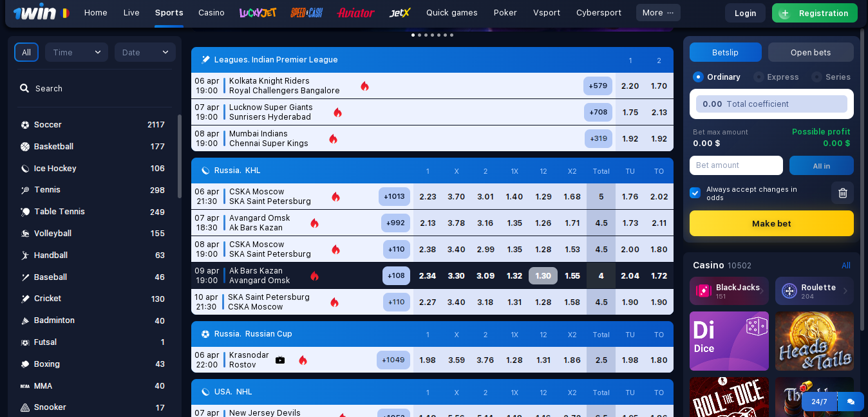The height and width of the screenshot is (417, 868).
Task: Select the Baseball icon
Action: (25, 277)
